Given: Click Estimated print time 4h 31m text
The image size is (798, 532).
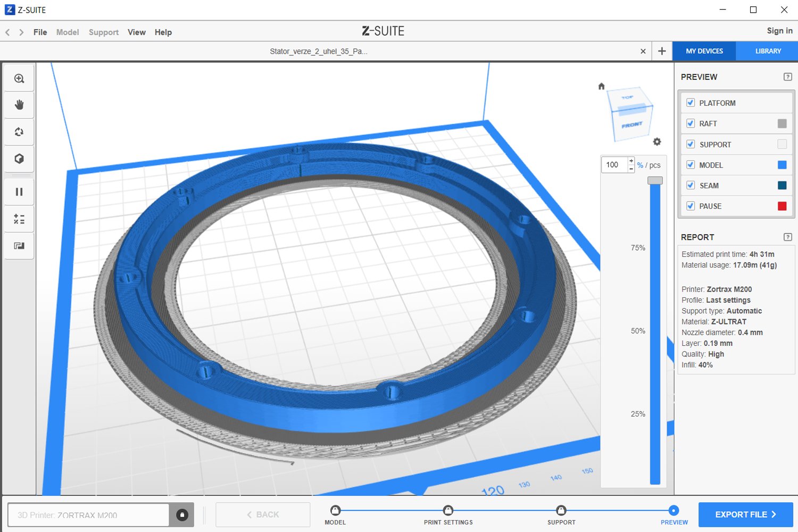Looking at the screenshot, I should [728, 254].
